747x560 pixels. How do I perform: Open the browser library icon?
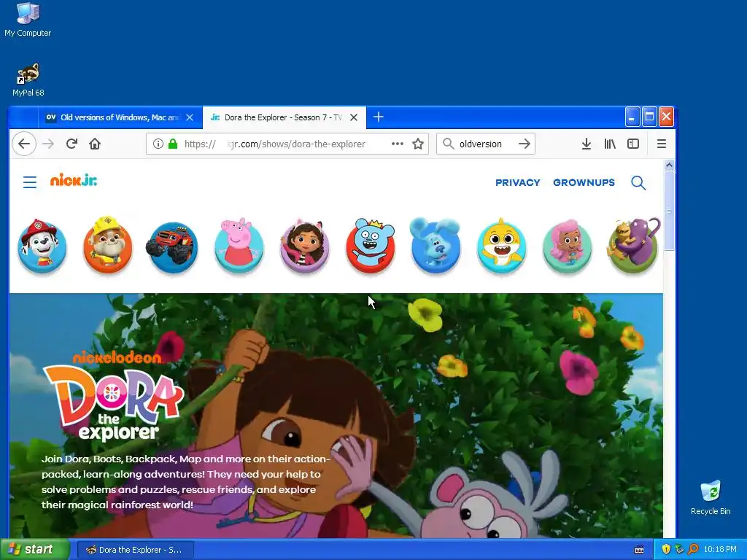[x=610, y=144]
